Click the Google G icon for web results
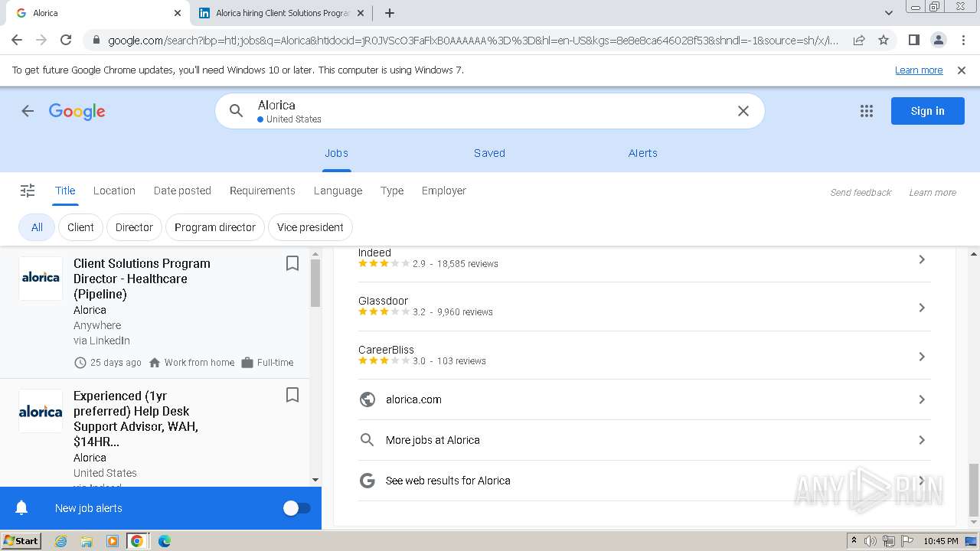The width and height of the screenshot is (980, 551). coord(367,481)
